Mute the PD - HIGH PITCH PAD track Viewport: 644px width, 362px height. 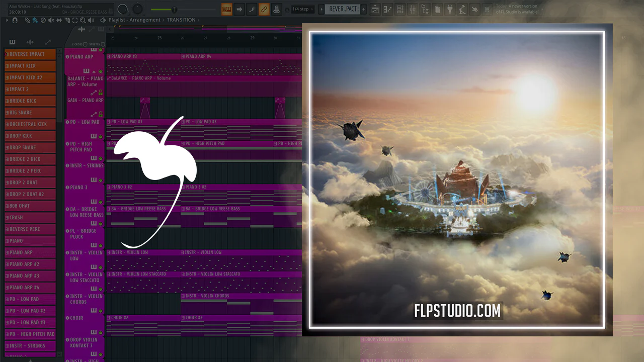tap(101, 158)
